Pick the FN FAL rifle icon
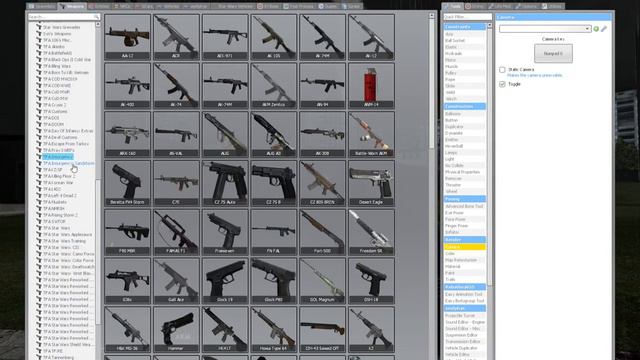This screenshot has height=360, width=640. [274, 232]
